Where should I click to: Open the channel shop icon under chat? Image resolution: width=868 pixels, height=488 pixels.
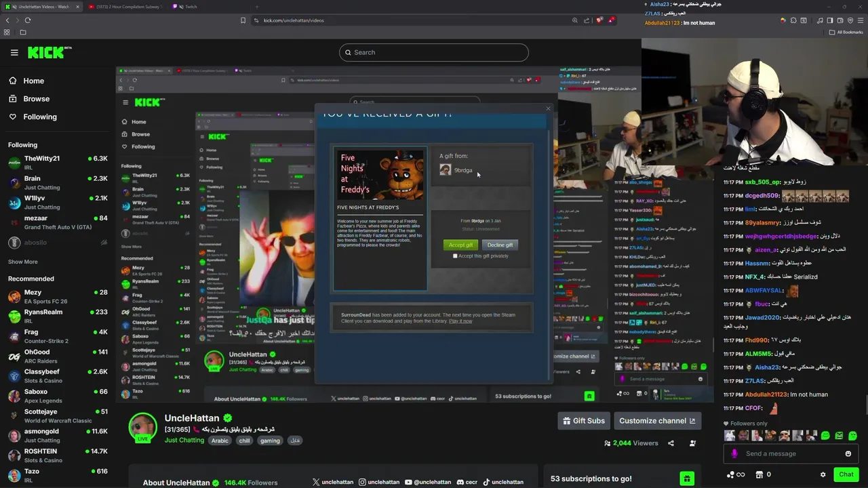pos(759,475)
